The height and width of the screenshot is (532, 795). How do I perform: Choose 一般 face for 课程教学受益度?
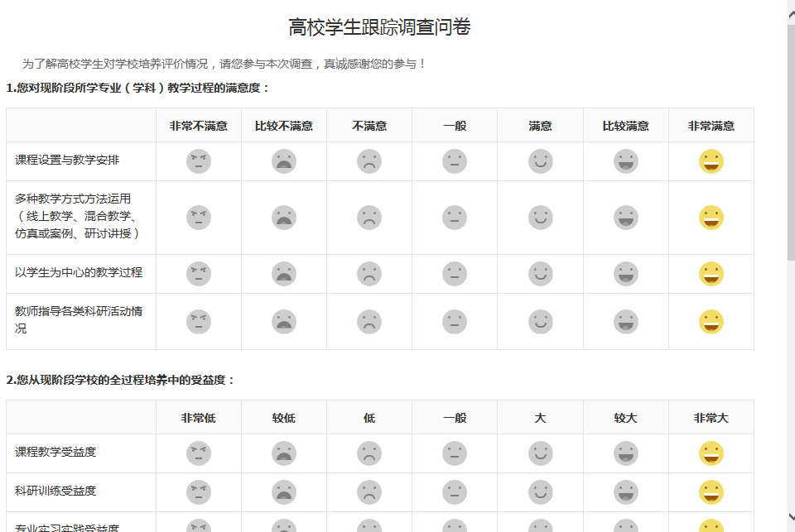pyautogui.click(x=455, y=453)
